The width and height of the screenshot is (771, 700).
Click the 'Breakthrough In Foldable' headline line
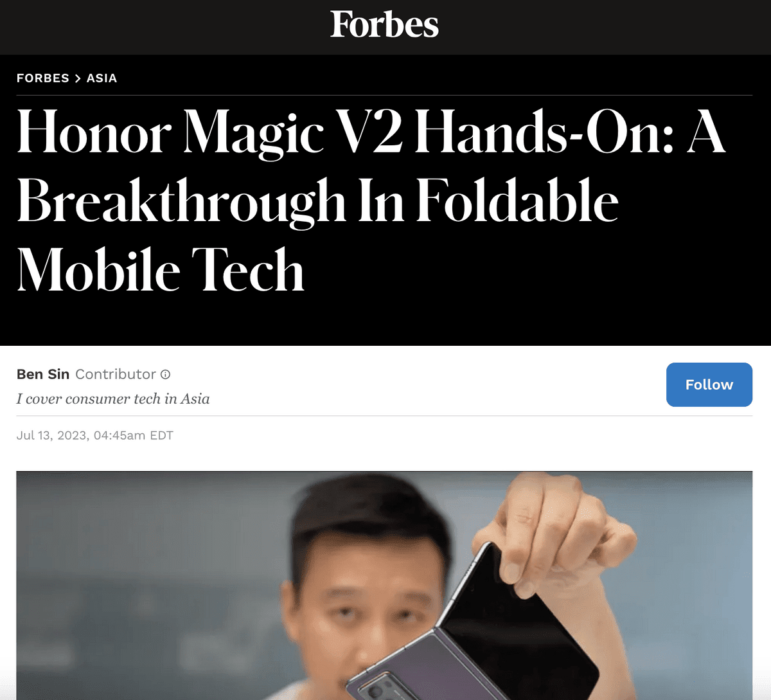[318, 201]
